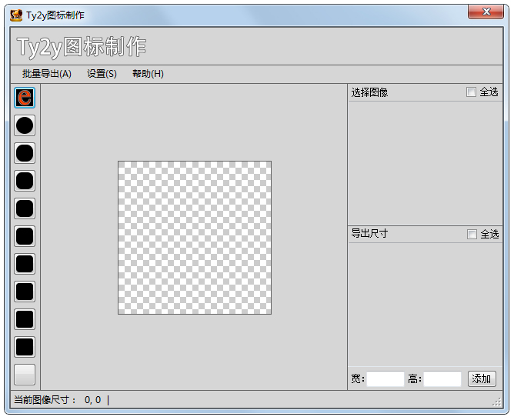Choose the sharp square mask shape, last black icon
The width and height of the screenshot is (514, 420).
(x=25, y=347)
